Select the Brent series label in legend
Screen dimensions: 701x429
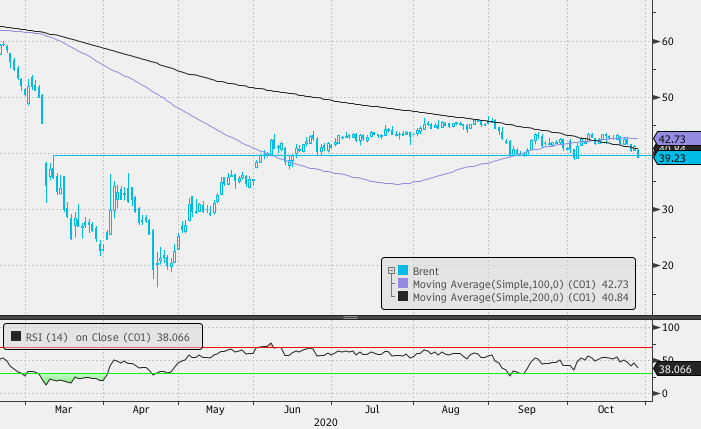click(x=427, y=271)
